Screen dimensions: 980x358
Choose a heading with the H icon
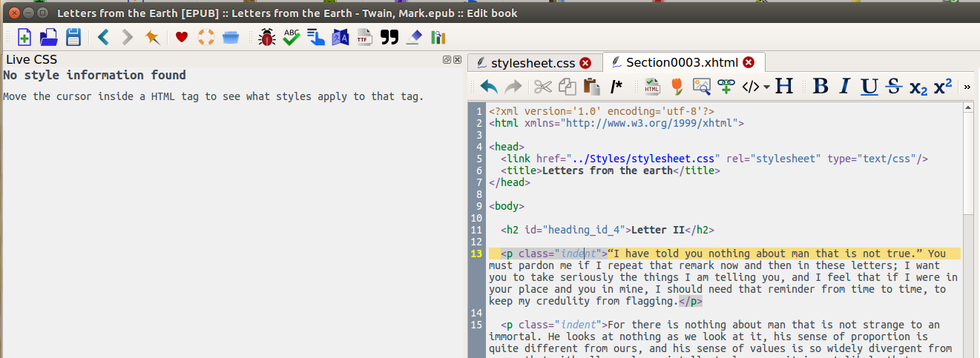pyautogui.click(x=784, y=87)
